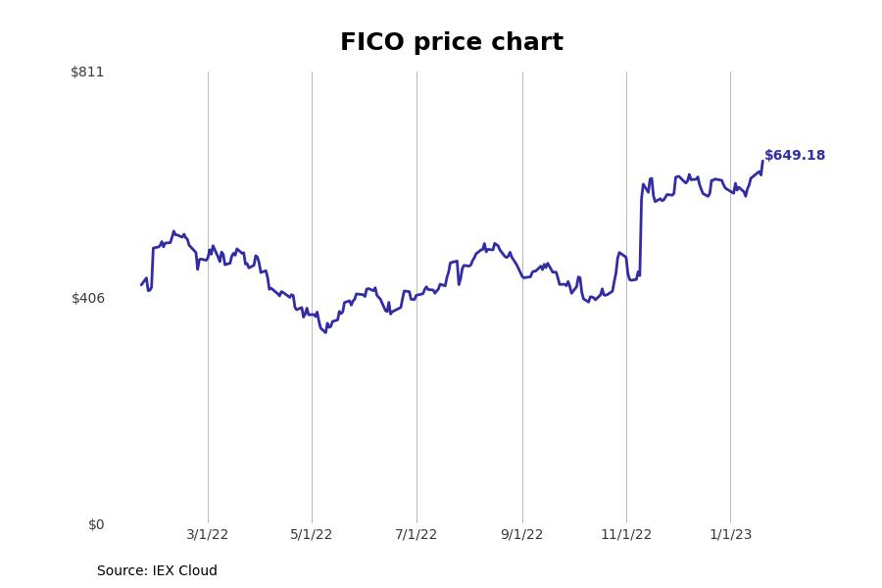882x588 pixels.
Task: Select the $406 y-axis label
Action: pyautogui.click(x=88, y=298)
